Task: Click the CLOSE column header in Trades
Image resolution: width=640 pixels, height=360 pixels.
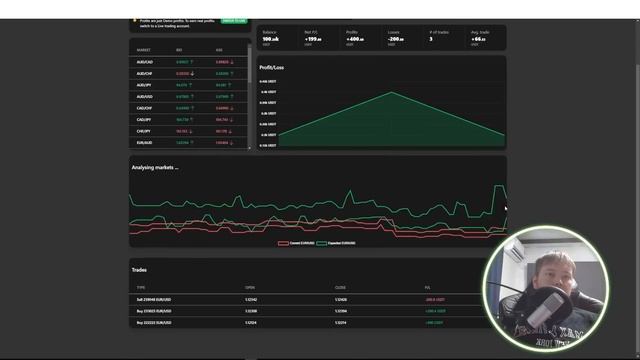Action: click(340, 288)
